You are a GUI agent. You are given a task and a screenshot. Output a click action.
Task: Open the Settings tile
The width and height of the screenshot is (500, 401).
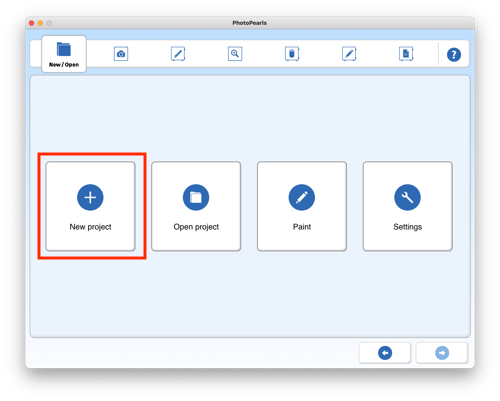407,206
